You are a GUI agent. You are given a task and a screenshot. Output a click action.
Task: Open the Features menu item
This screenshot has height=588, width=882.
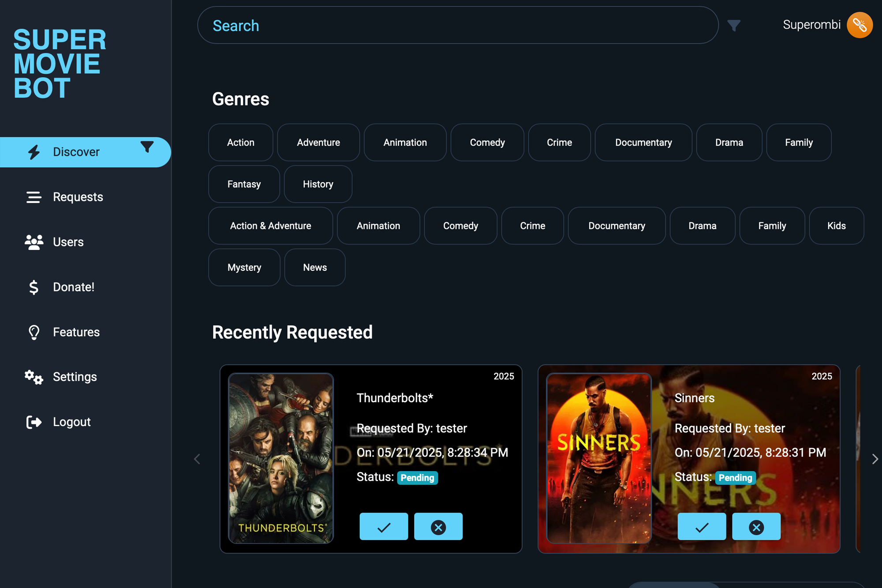point(76,332)
